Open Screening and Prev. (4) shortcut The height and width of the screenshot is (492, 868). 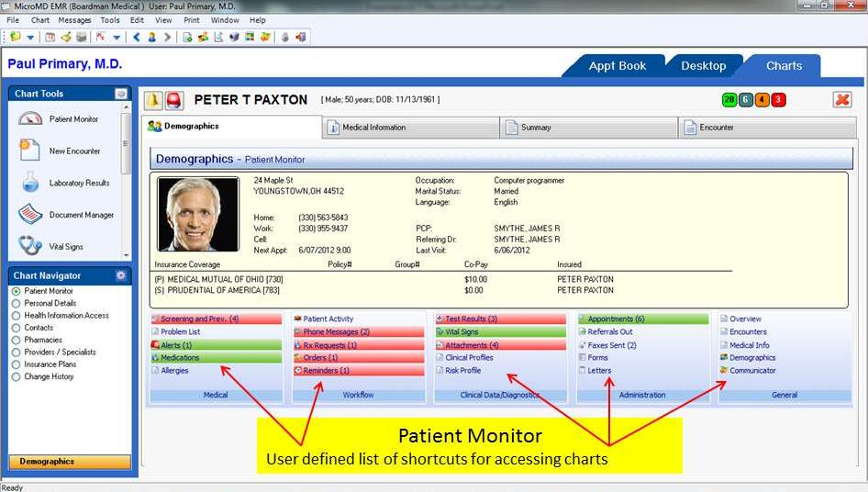(x=217, y=319)
